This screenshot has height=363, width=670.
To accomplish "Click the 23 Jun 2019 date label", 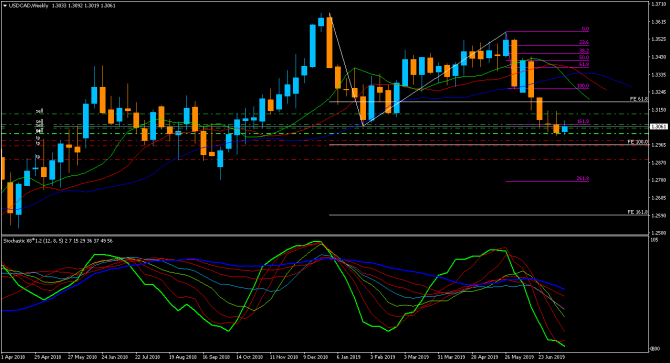I will 552,357.
